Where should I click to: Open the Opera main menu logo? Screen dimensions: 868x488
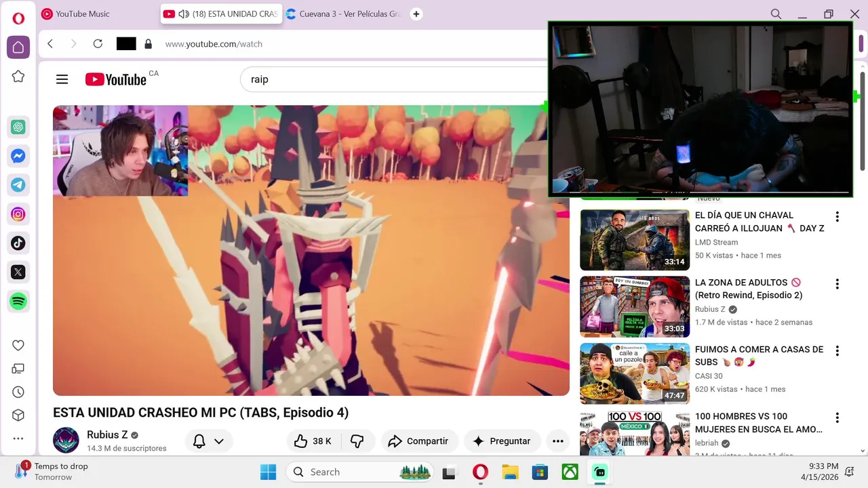(18, 18)
